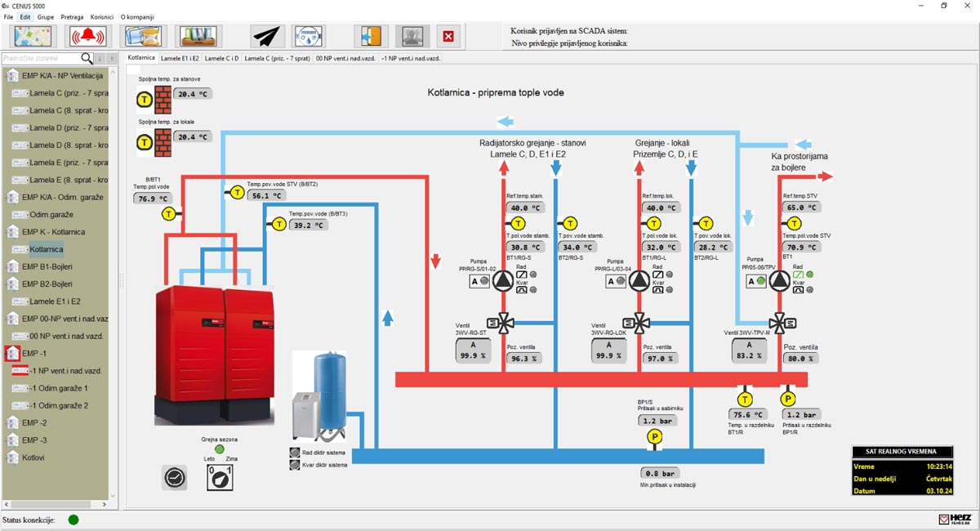Click the clock schedule icon below boiler

[x=174, y=478]
